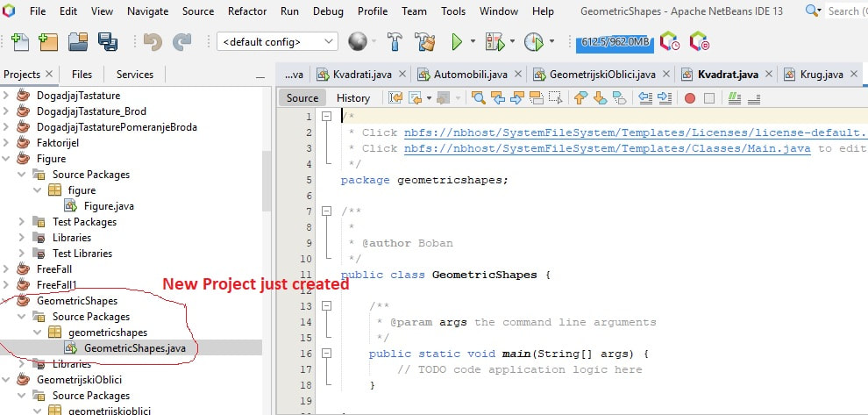This screenshot has width=868, height=415.
Task: Switch to the Services tab
Action: pos(134,75)
